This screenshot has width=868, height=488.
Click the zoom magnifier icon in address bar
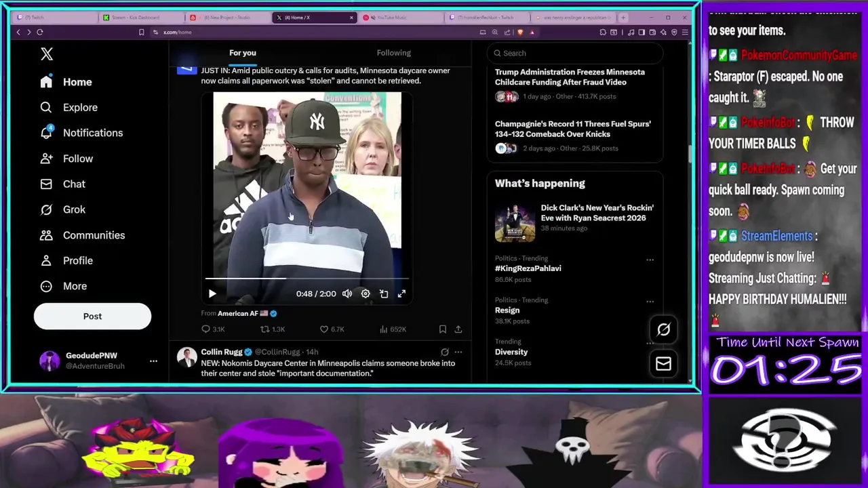click(495, 32)
